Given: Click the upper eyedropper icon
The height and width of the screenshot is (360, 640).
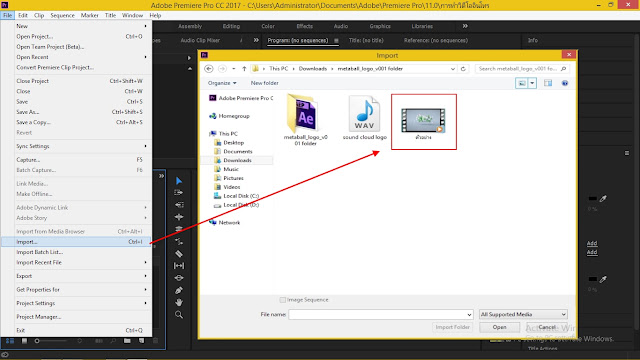Looking at the screenshot, I should [603, 198].
